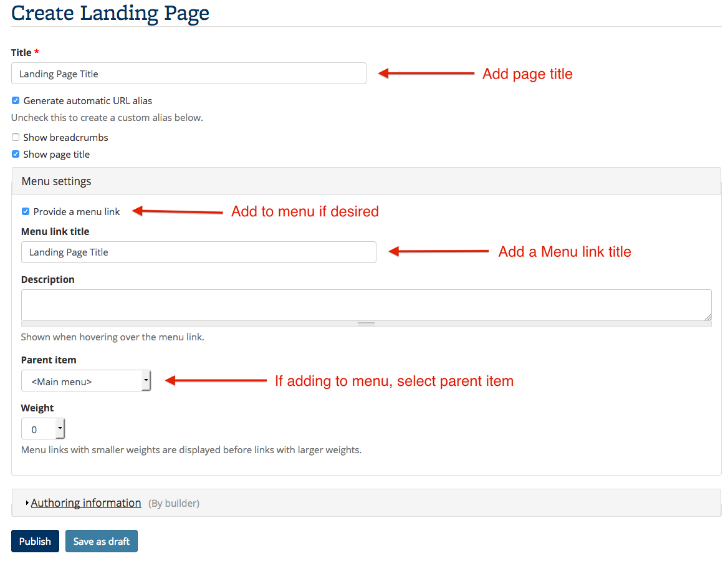Click the 'Uncheck this to create a custom alias below.' text
This screenshot has height=561, width=728.
tap(107, 117)
